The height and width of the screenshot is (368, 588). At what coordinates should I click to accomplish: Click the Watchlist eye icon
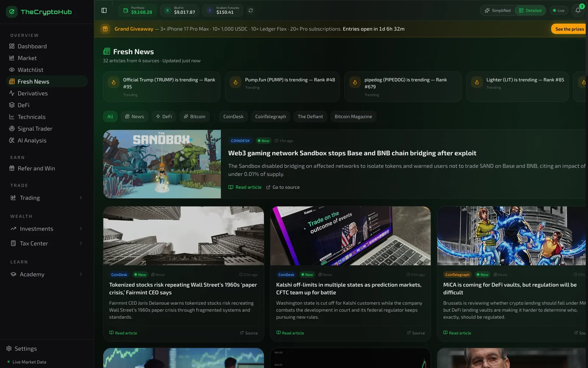12,70
